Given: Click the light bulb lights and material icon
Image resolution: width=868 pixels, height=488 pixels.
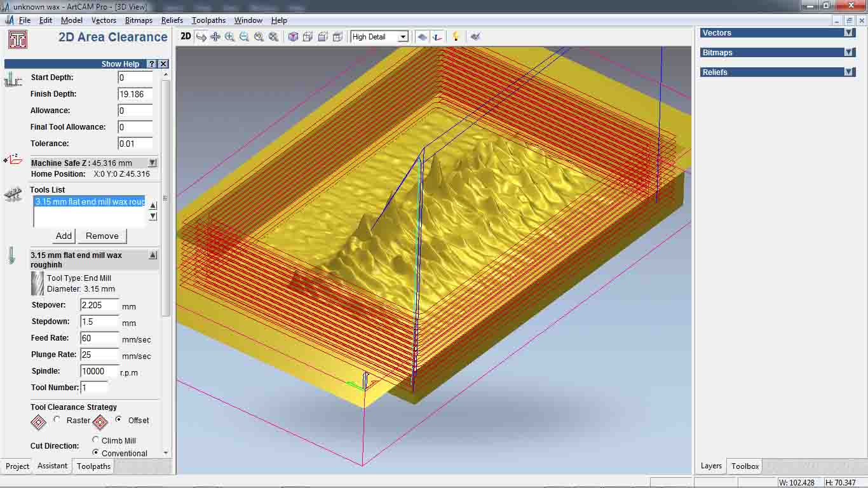Looking at the screenshot, I should (456, 37).
